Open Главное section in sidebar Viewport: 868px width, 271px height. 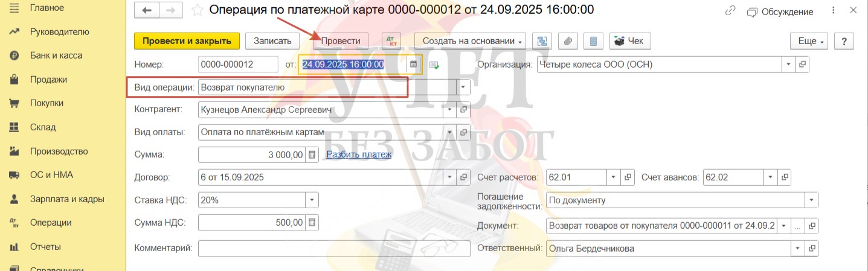47,8
